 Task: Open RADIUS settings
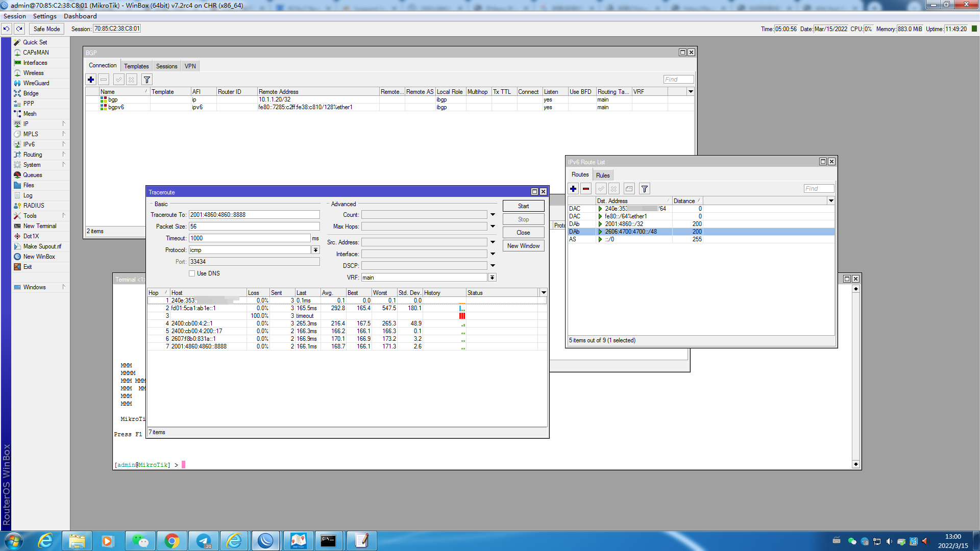[34, 206]
